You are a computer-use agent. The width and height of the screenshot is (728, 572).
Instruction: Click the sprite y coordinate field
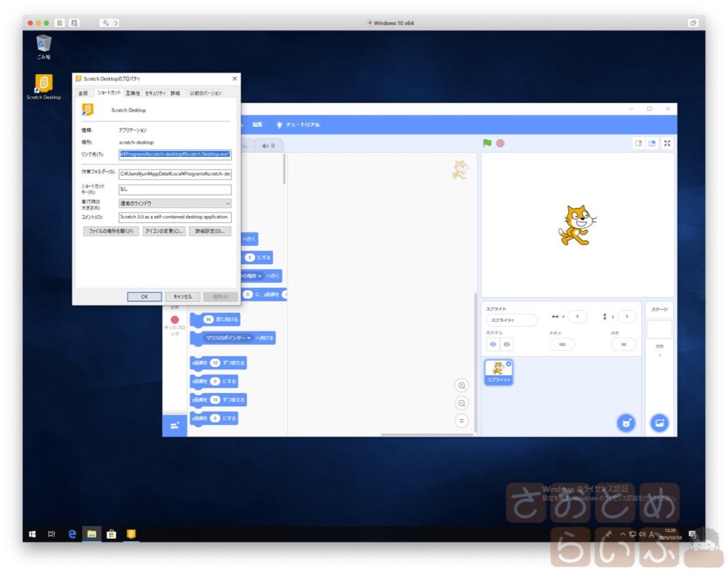click(x=626, y=316)
